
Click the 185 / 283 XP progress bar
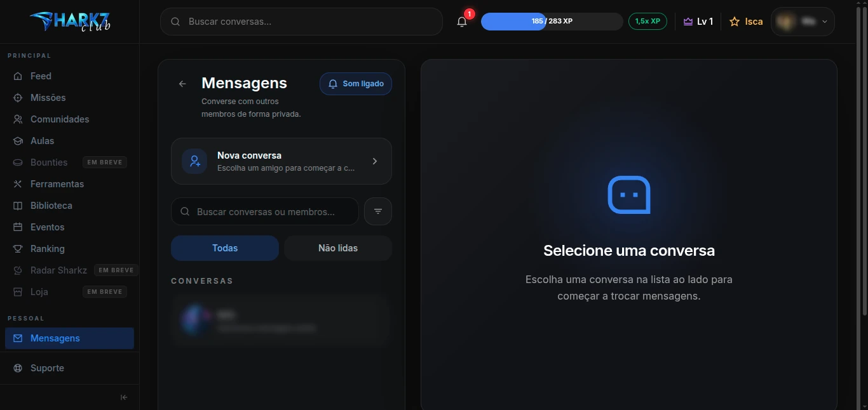(552, 22)
